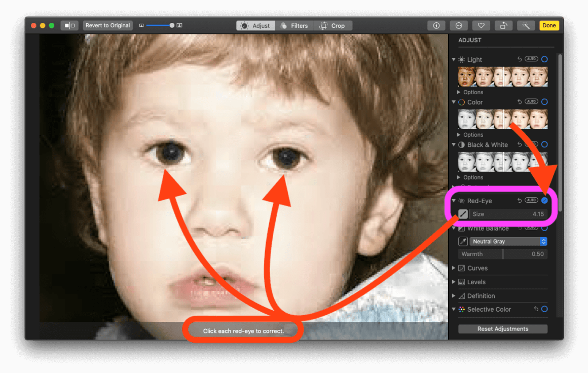588x373 pixels.
Task: Click the yellow Done button
Action: (x=549, y=25)
